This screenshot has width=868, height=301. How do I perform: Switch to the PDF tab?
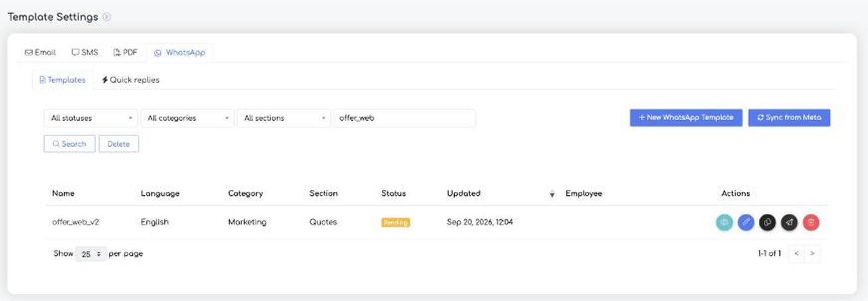coord(125,52)
